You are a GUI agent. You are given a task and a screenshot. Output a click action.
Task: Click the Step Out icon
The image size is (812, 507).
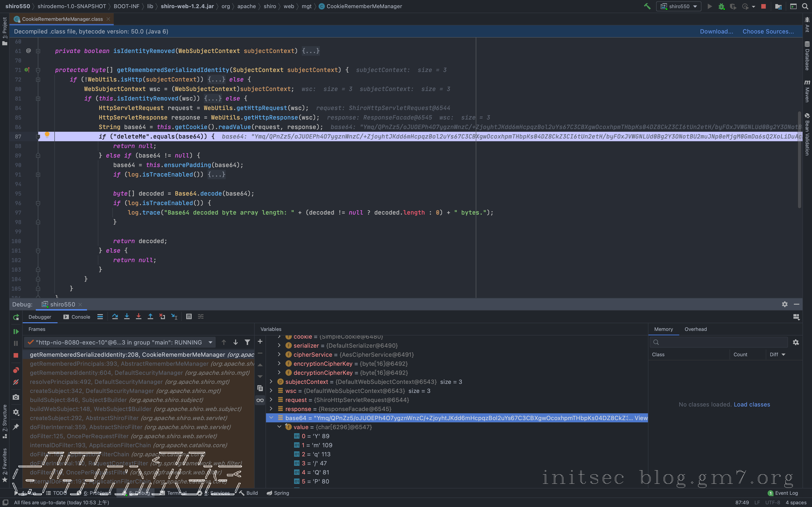(x=150, y=317)
